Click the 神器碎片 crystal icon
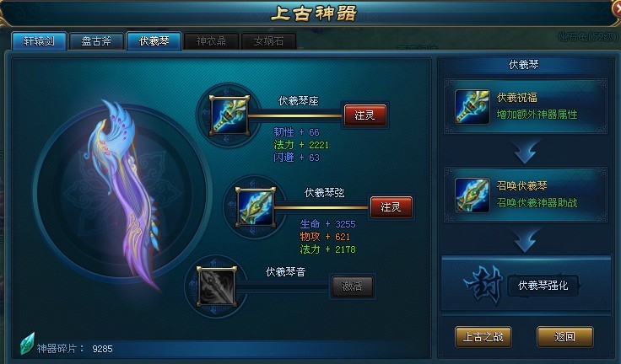621x364 pixels. click(x=27, y=343)
